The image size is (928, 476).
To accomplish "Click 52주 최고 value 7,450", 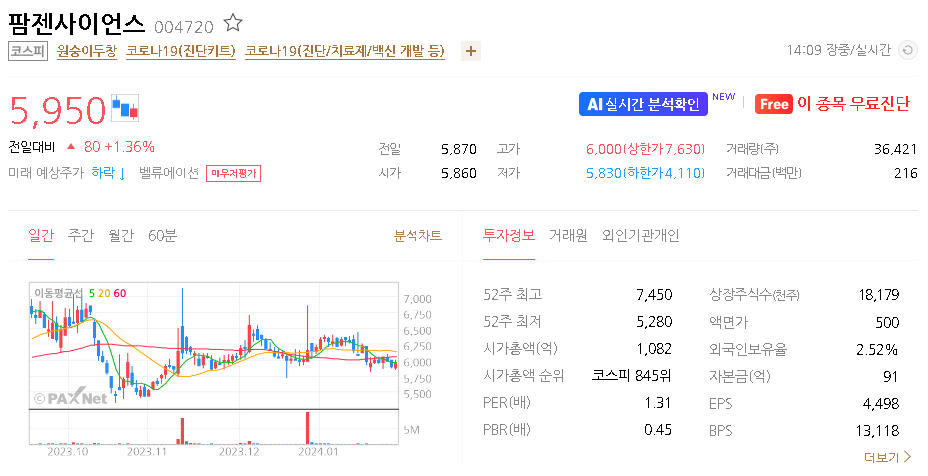I will pyautogui.click(x=654, y=295).
